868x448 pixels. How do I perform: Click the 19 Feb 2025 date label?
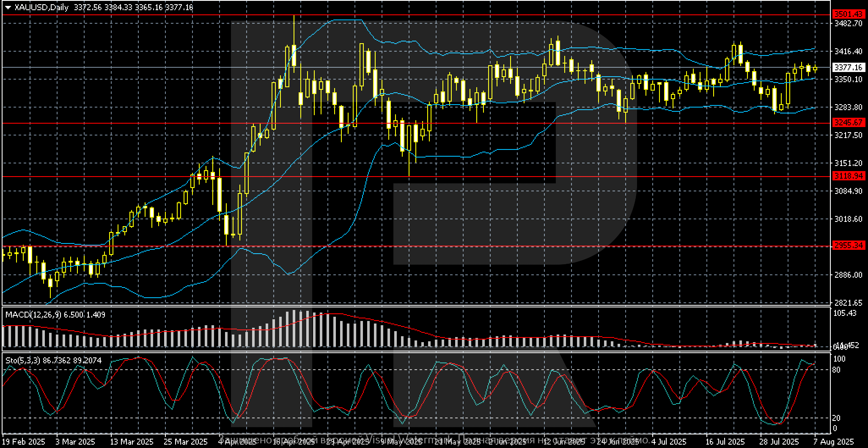24,442
